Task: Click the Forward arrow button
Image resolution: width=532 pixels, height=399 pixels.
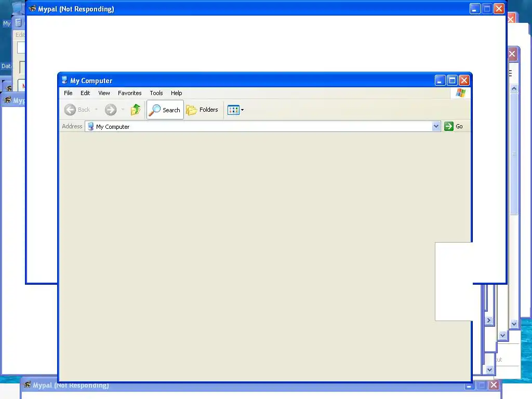Action: coord(111,110)
